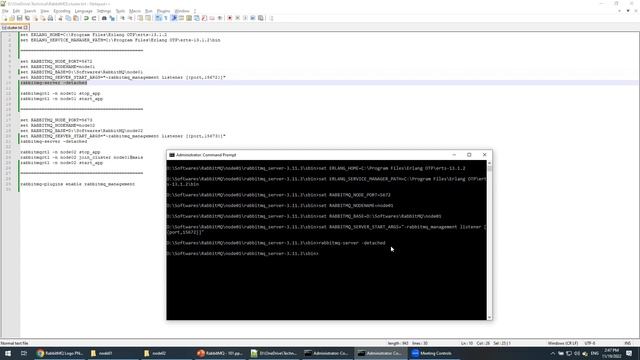Toggle Word Wrap in the toolbar
Viewport: 640px width, 360px height.
point(158,18)
